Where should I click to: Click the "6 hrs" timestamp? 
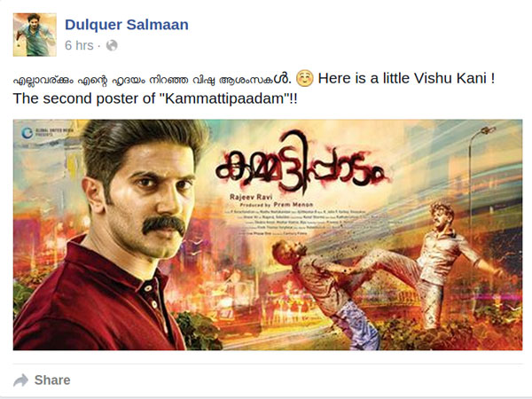pos(79,45)
